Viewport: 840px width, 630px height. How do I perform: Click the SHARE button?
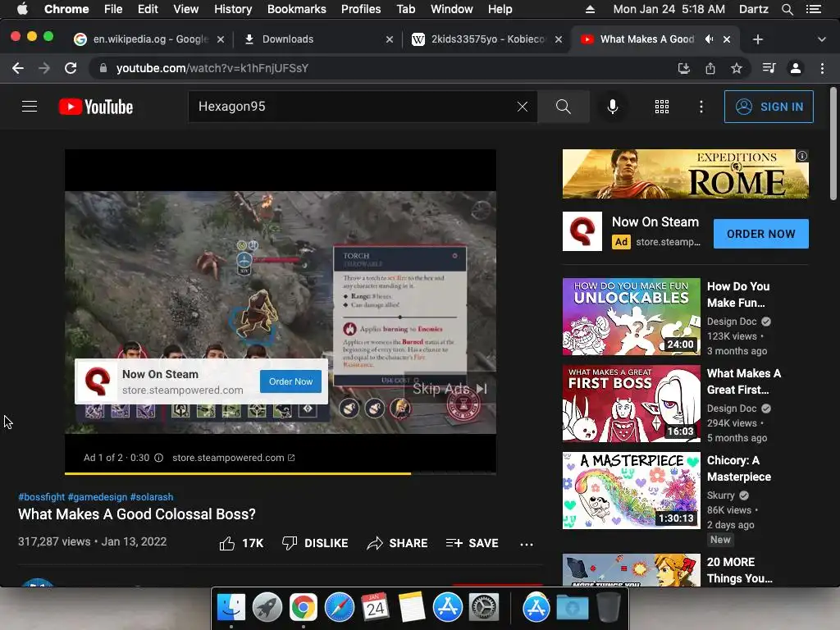click(x=397, y=543)
